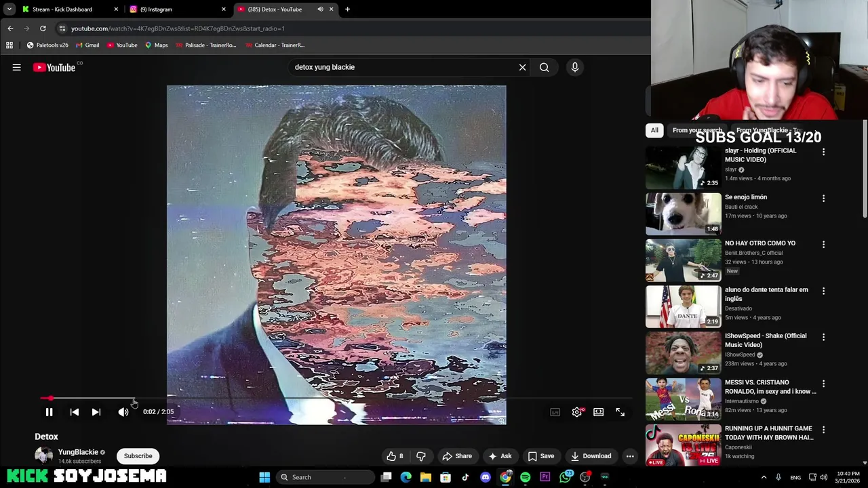This screenshot has width=868, height=488.
Task: Ask about this video
Action: click(x=500, y=456)
